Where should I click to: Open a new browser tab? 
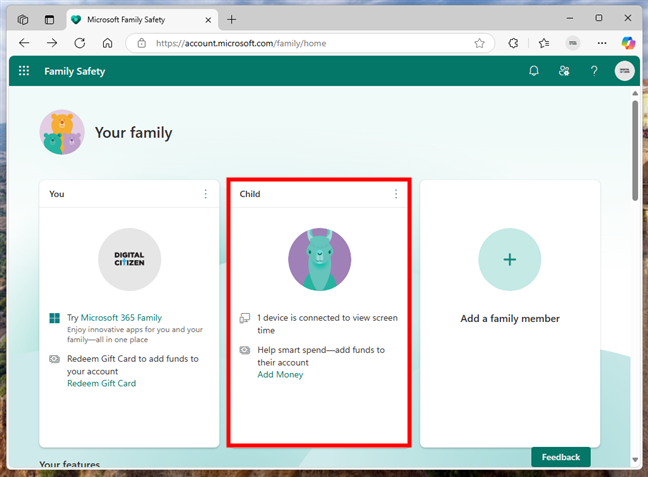coord(231,19)
